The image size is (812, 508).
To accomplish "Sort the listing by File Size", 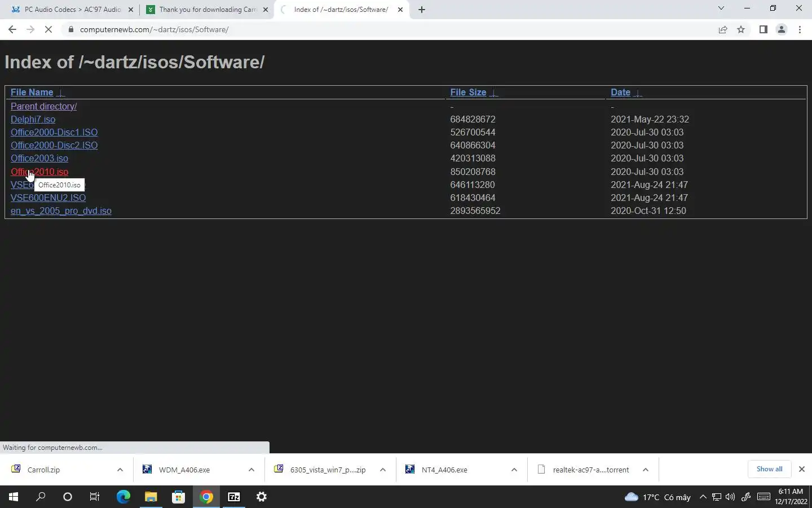I will click(468, 93).
